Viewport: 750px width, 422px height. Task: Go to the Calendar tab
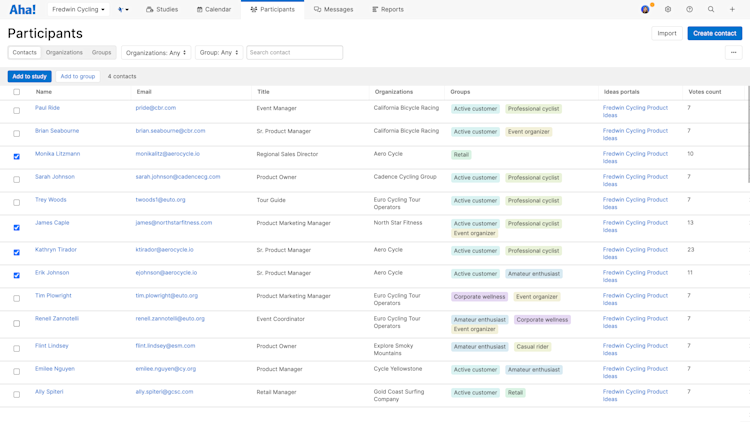pyautogui.click(x=214, y=9)
